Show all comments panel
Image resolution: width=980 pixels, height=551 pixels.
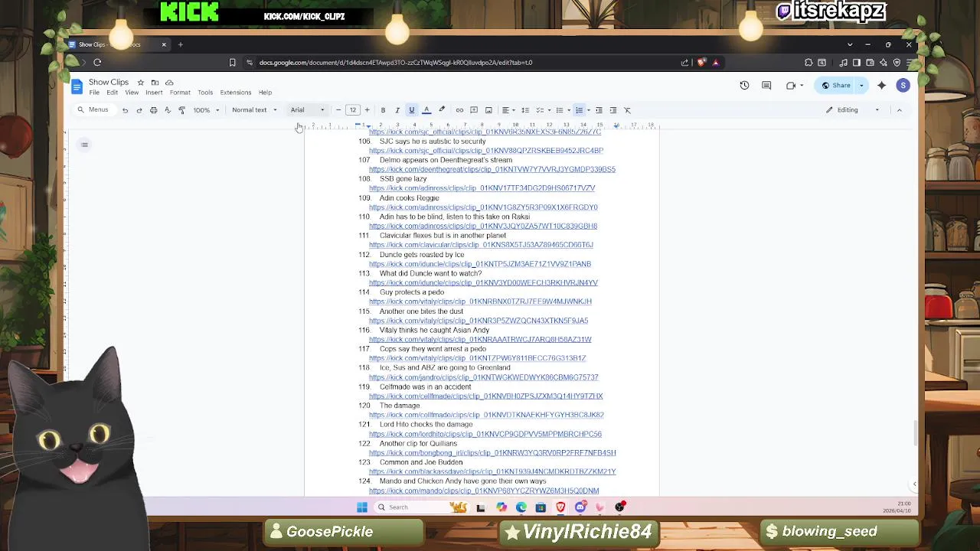[766, 86]
